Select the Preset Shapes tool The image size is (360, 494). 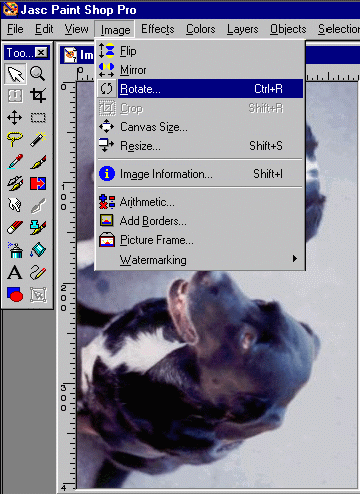tap(15, 295)
